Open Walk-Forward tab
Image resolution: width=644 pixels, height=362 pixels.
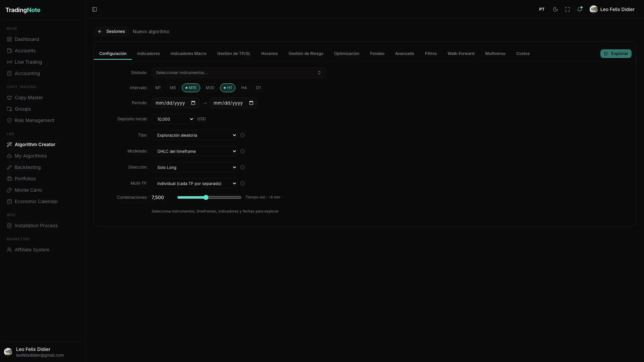coord(461,54)
